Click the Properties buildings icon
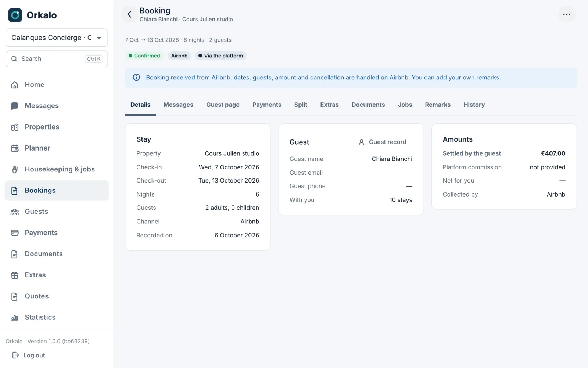Image resolution: width=588 pixels, height=368 pixels. pos(15,127)
